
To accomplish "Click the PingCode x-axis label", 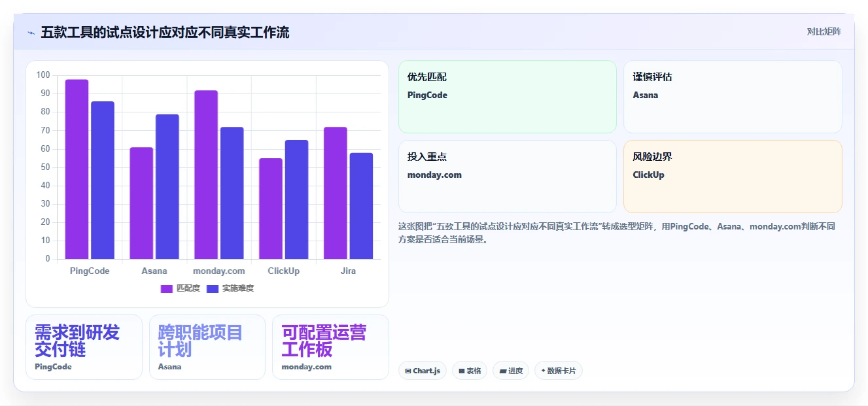I will (90, 271).
